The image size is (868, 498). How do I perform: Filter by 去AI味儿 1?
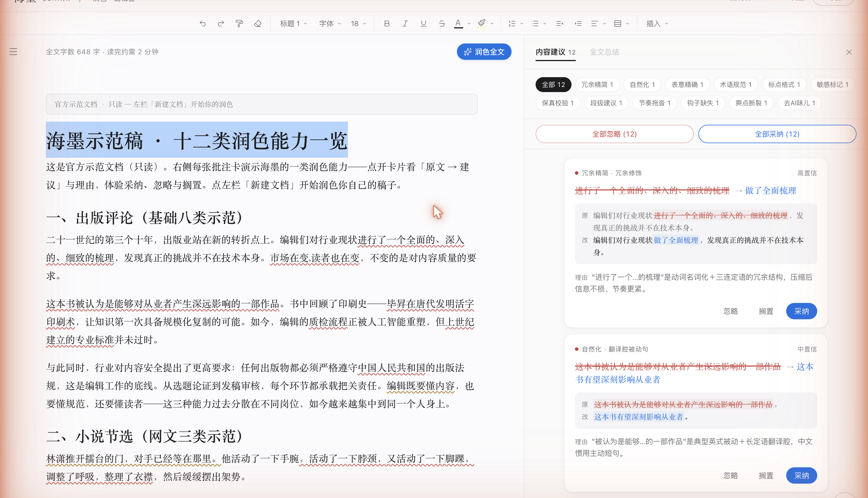[x=800, y=103]
